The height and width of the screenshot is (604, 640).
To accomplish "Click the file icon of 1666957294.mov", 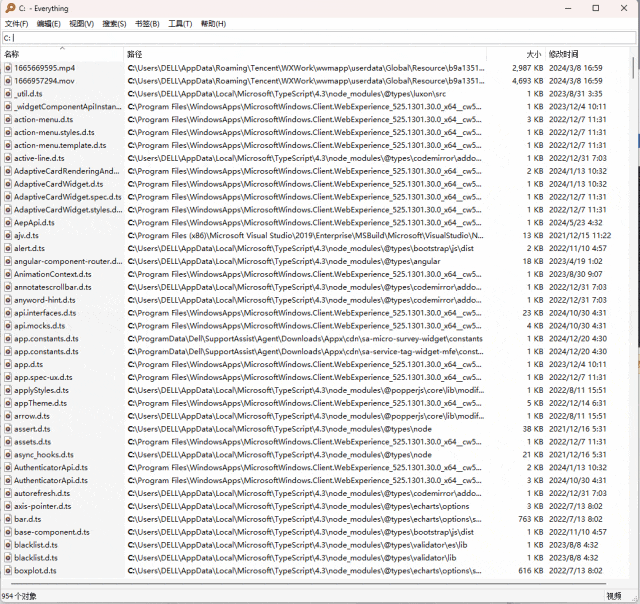I will click(8, 81).
